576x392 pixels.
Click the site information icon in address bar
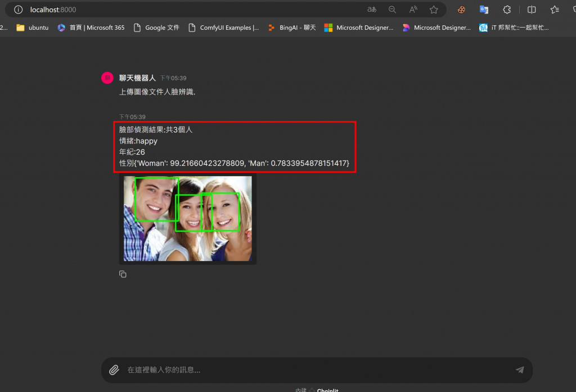18,10
